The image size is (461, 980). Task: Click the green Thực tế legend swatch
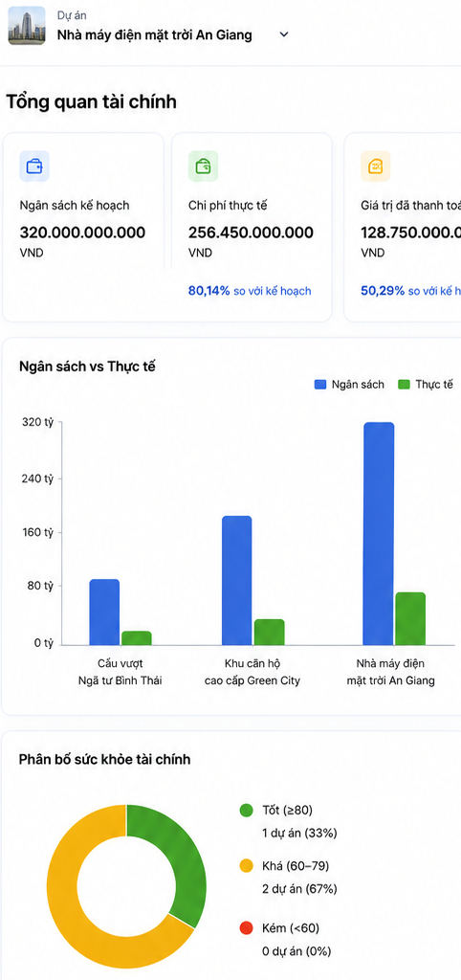point(404,385)
